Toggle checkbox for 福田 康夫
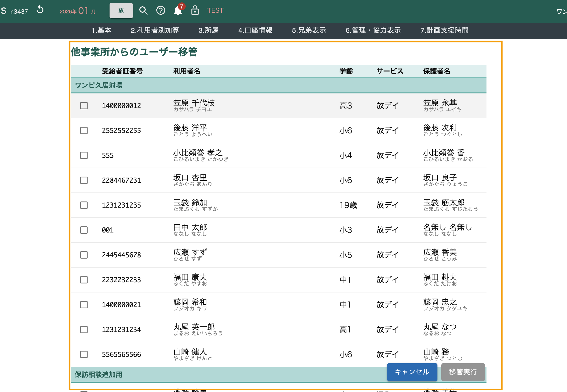This screenshot has width=567, height=392. pyautogui.click(x=84, y=280)
